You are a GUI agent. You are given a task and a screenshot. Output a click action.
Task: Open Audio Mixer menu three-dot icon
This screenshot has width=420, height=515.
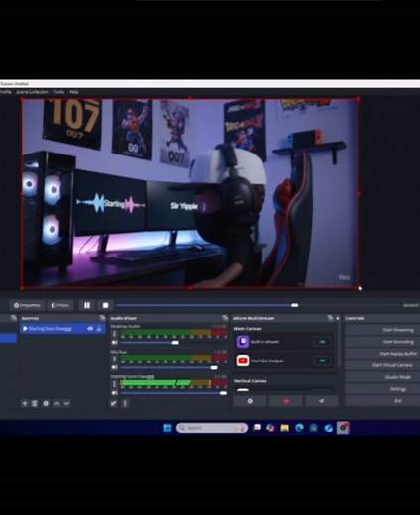point(125,403)
